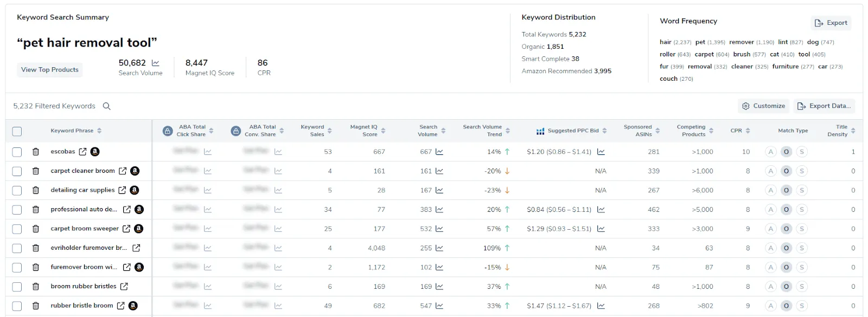
Task: Click lock icon on ABA Total Conv. Share
Action: 236,131
